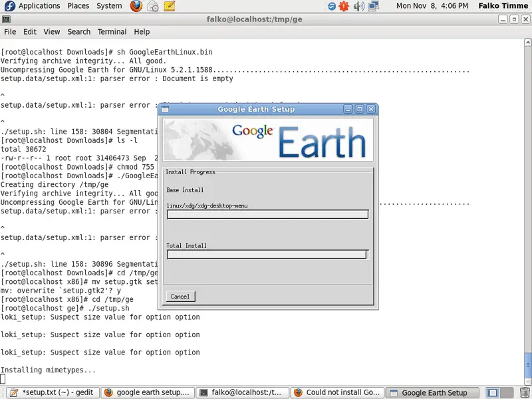
Task: Open the terminal View menu
Action: (52, 31)
